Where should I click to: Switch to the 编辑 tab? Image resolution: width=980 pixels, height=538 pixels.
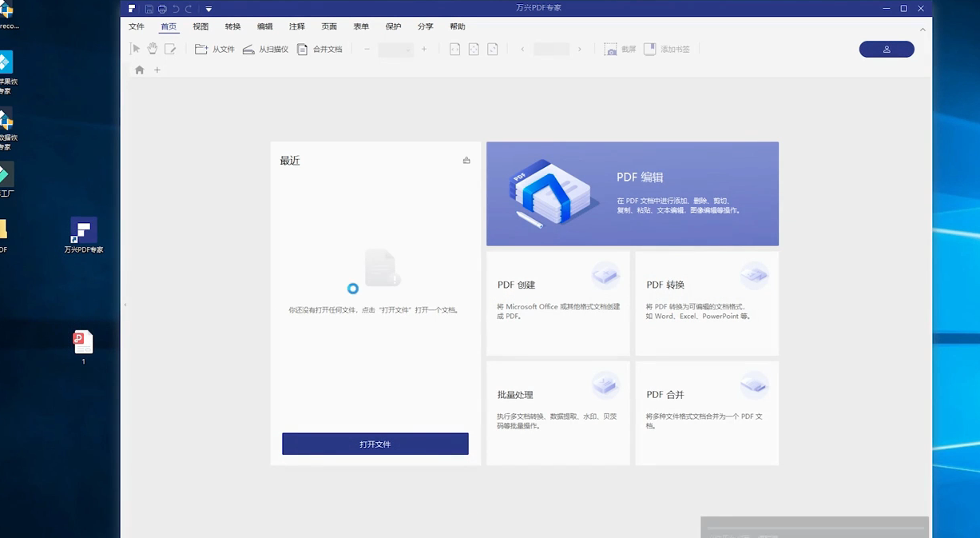(x=264, y=26)
